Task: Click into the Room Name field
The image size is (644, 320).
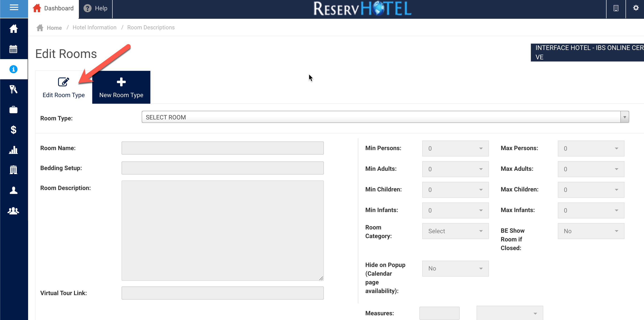Action: tap(222, 148)
